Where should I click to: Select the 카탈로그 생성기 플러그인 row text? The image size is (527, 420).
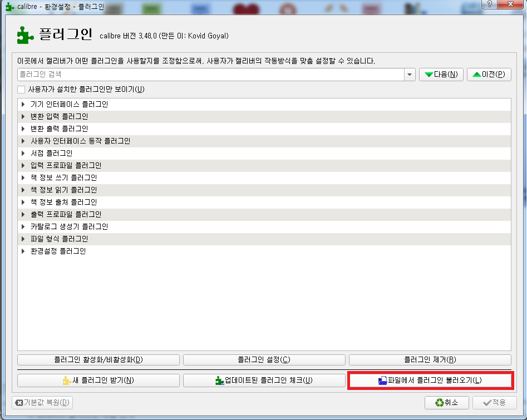click(x=69, y=227)
